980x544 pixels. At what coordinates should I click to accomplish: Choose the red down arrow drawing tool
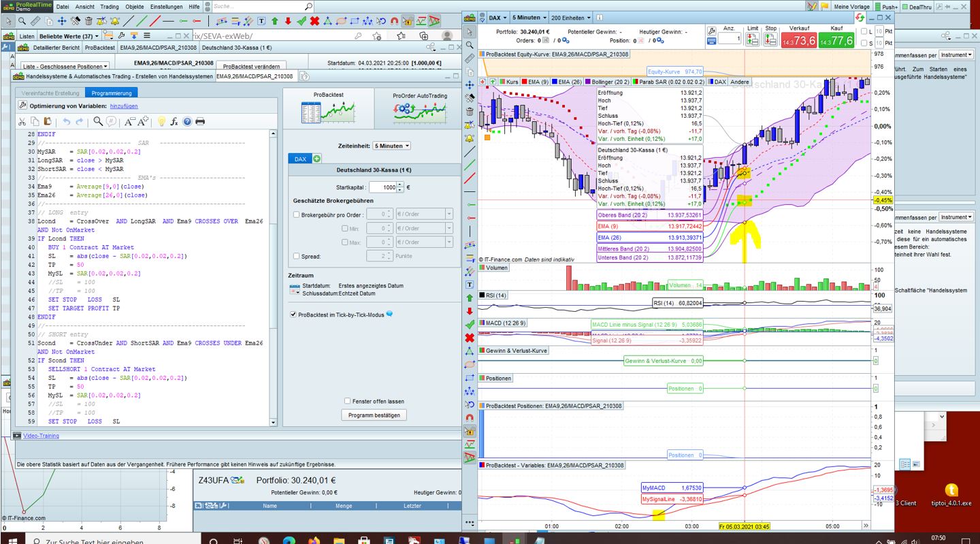(x=288, y=21)
